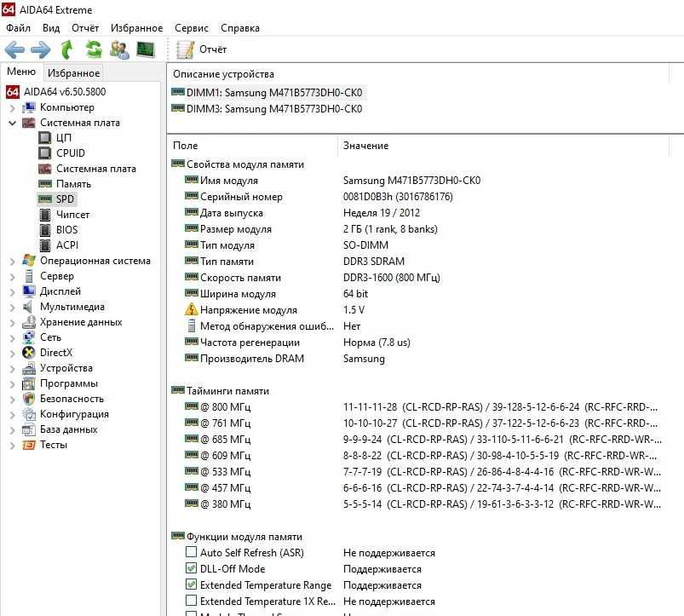Expand the Компьютер tree node
This screenshot has height=616, width=684.
pos(12,107)
